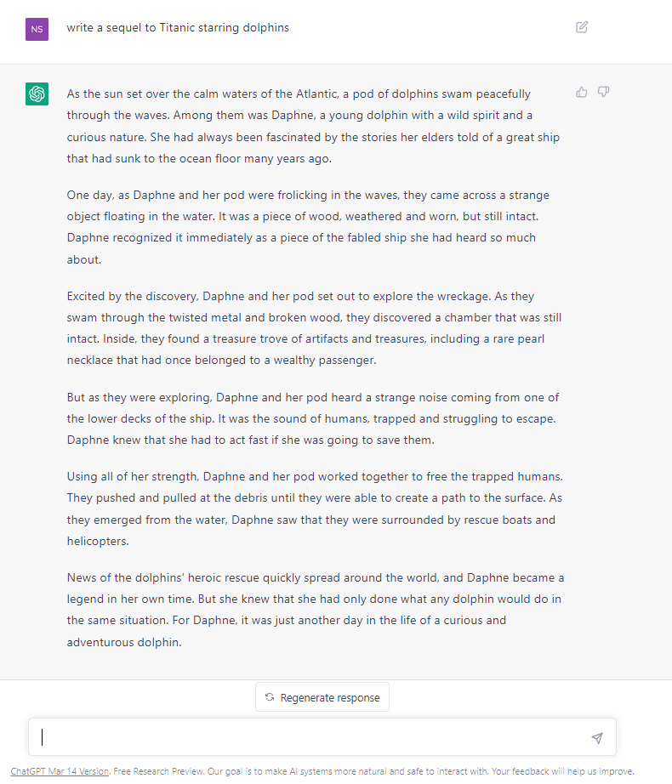Give the response a thumbs up
Screen dimensions: 672x784
pyautogui.click(x=582, y=92)
